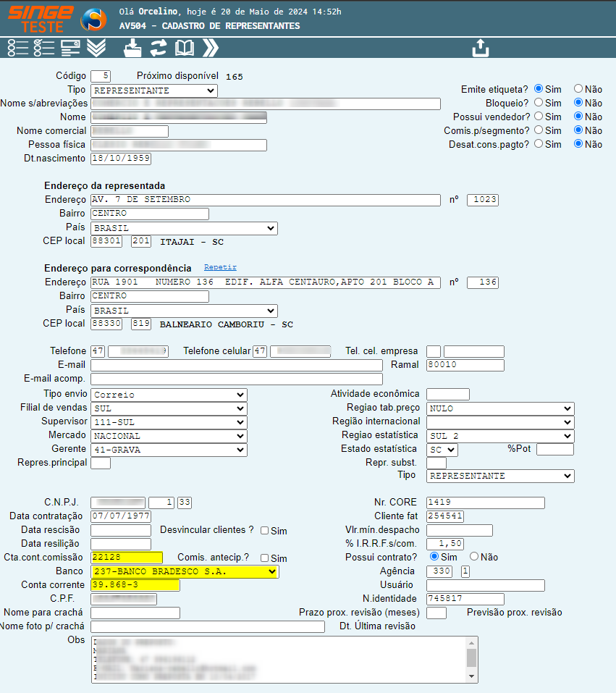
Task: Expand the Banco dropdown showing Bradesco
Action: (185, 571)
